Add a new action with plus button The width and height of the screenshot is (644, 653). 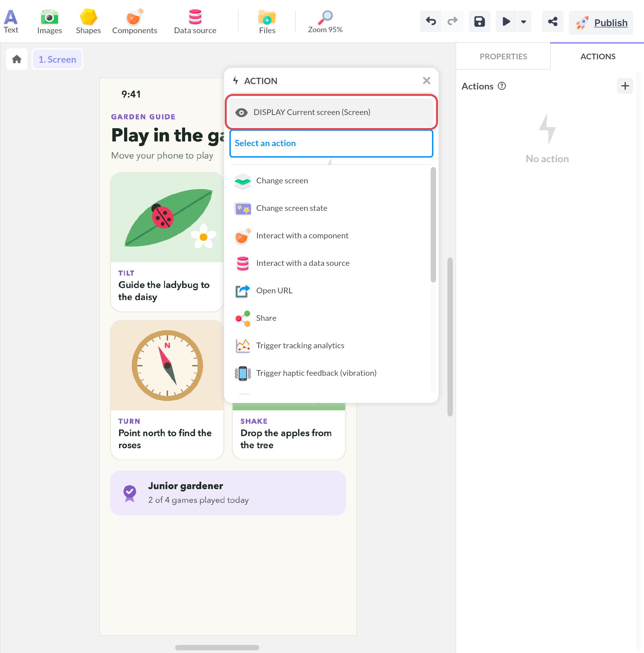(x=625, y=86)
